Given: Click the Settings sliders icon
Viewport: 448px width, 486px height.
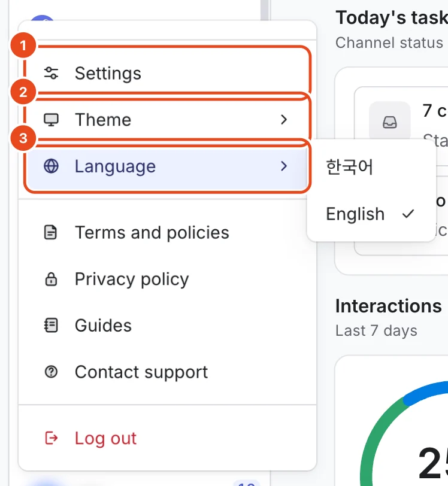Looking at the screenshot, I should [x=51, y=74].
